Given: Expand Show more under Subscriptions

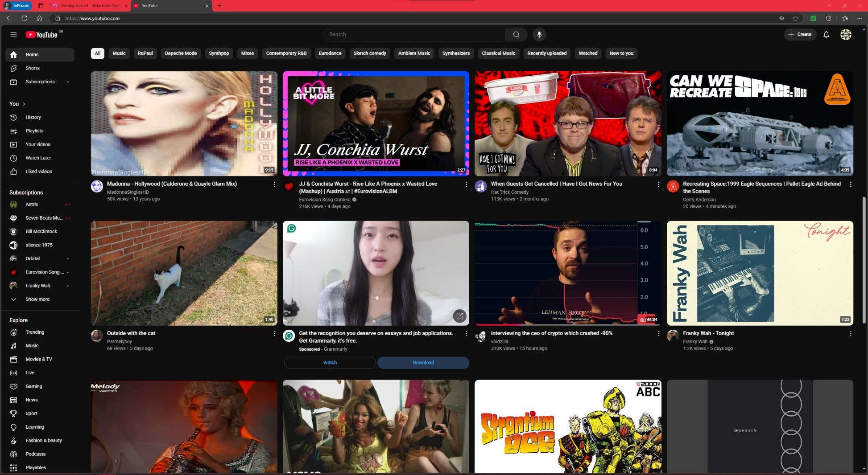Looking at the screenshot, I should (x=37, y=299).
